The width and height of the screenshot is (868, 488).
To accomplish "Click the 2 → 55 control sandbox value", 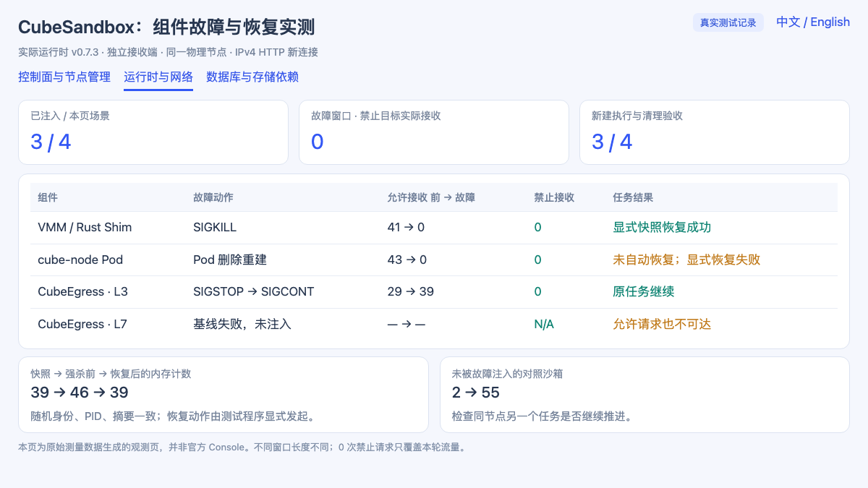I will point(476,393).
